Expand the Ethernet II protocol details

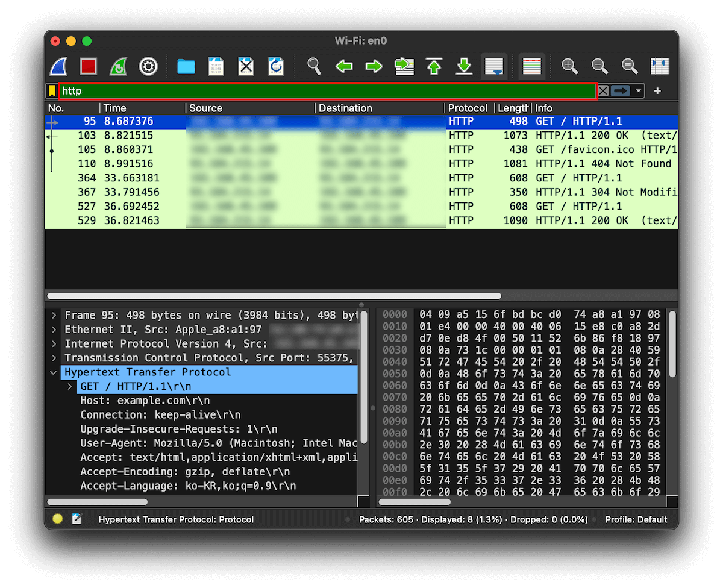coord(53,329)
